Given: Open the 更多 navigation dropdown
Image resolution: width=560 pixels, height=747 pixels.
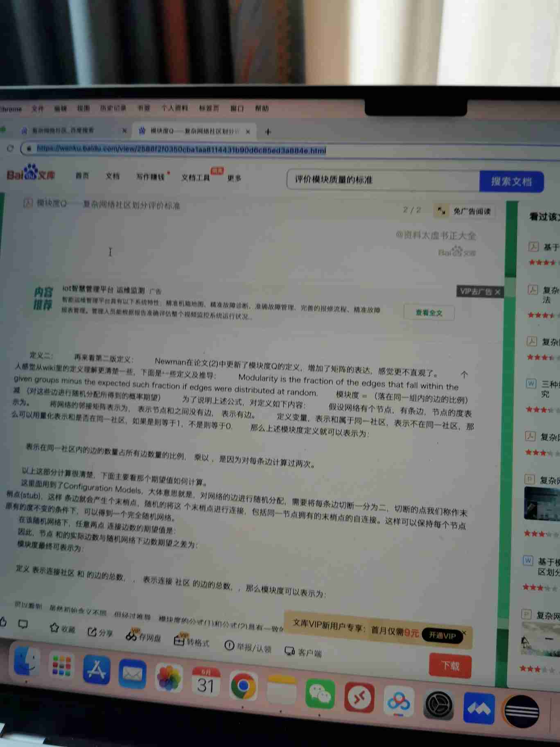Looking at the screenshot, I should point(234,178).
